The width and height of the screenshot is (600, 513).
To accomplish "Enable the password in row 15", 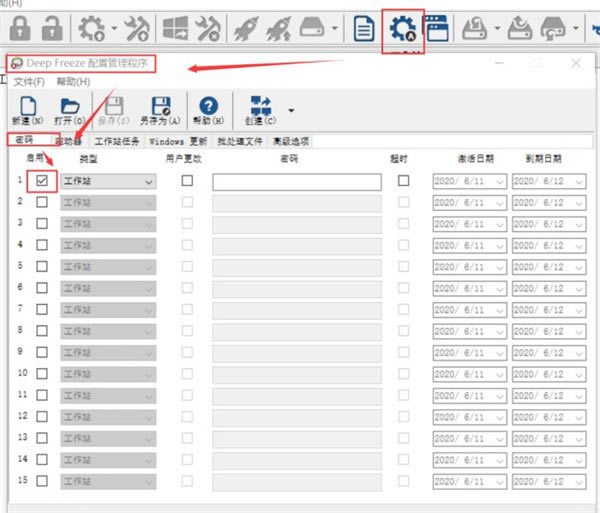I will click(x=42, y=480).
